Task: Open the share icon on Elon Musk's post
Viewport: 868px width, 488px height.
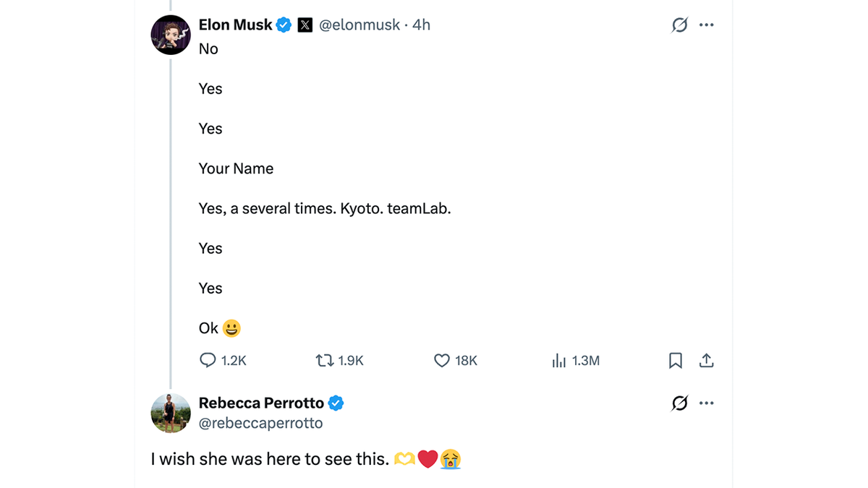Action: [x=707, y=360]
